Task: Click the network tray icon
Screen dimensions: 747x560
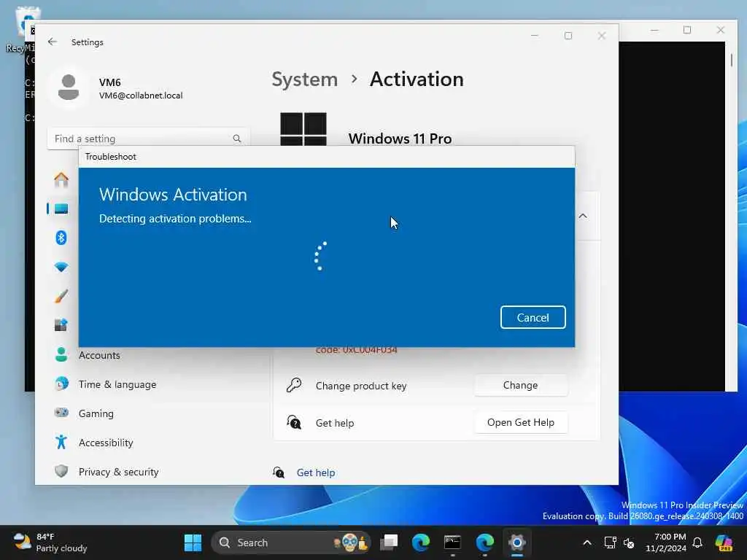Action: pos(610,542)
